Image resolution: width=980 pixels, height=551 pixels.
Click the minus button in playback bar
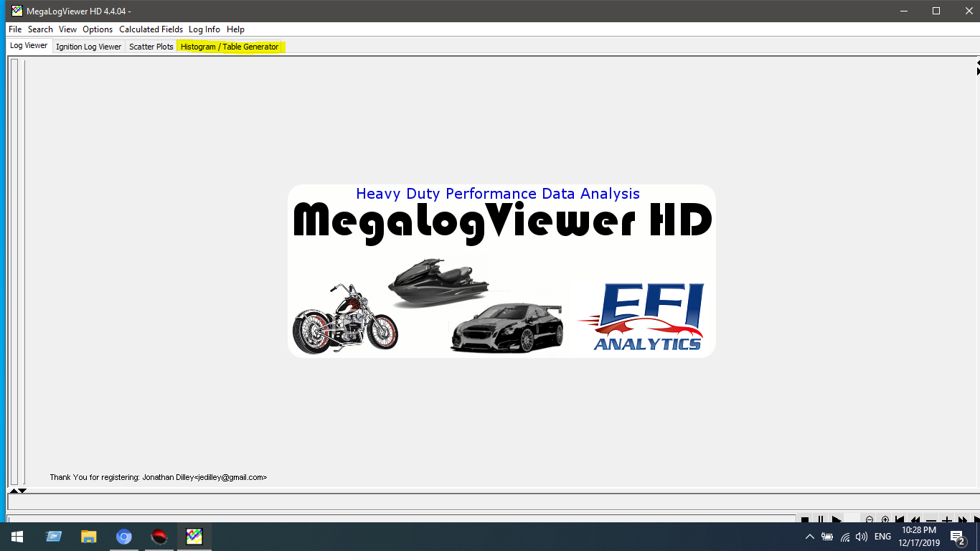[931, 519]
